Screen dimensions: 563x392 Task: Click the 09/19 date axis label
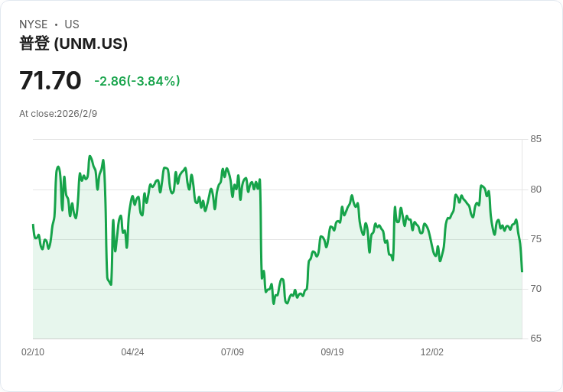tap(332, 352)
